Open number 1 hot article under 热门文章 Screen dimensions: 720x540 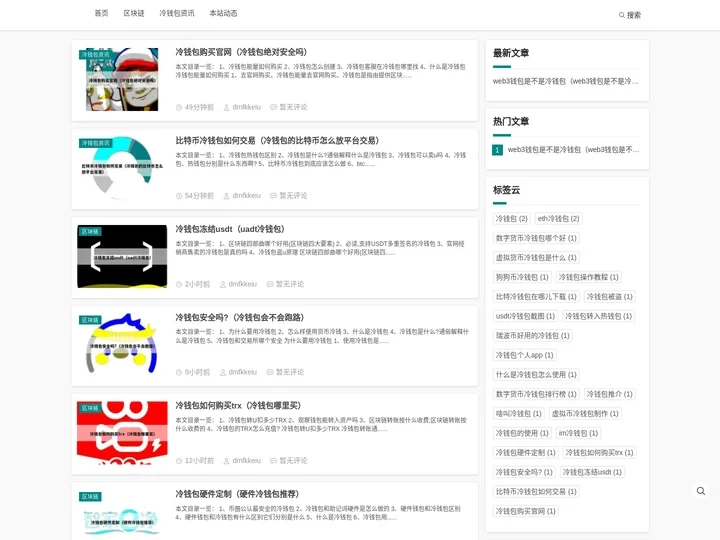click(573, 150)
